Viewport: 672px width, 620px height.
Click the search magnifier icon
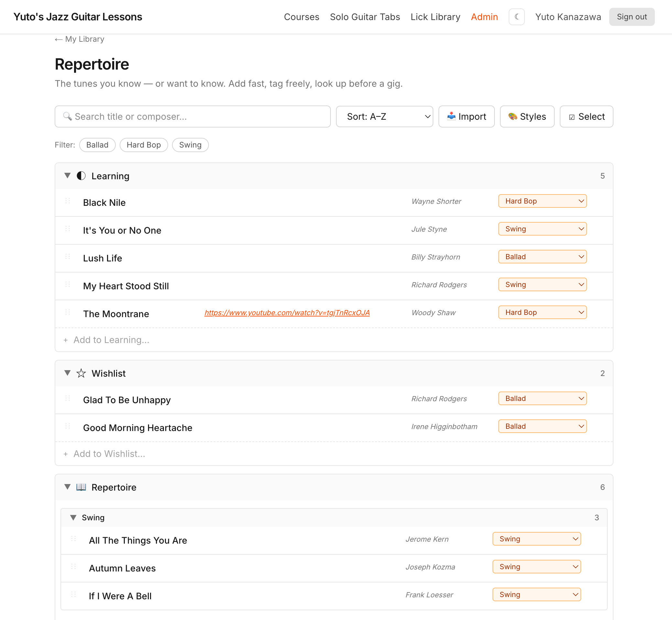[x=67, y=116]
